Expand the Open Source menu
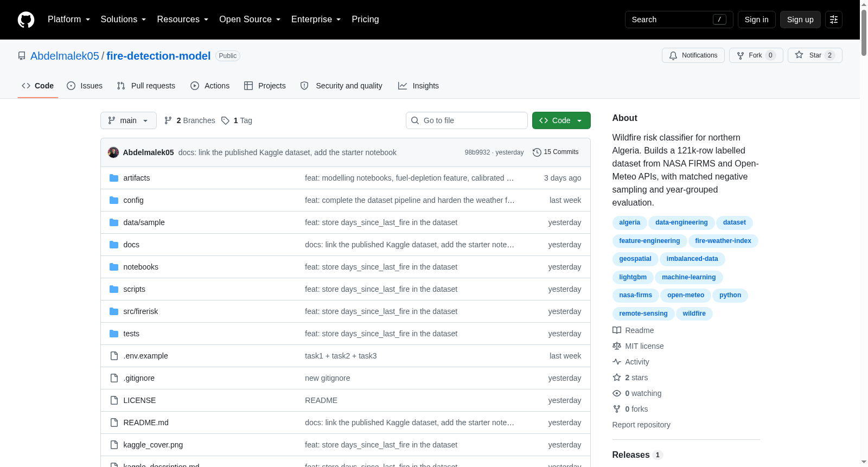This screenshot has width=868, height=467. pos(250,20)
